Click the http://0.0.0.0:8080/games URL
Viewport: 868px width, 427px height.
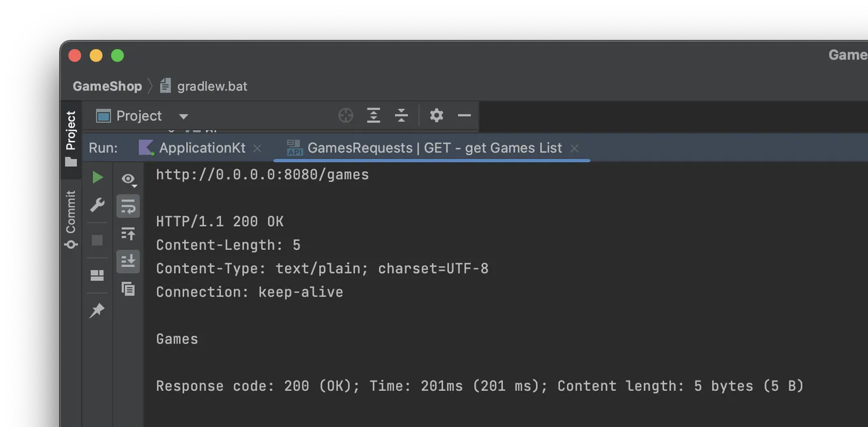263,174
